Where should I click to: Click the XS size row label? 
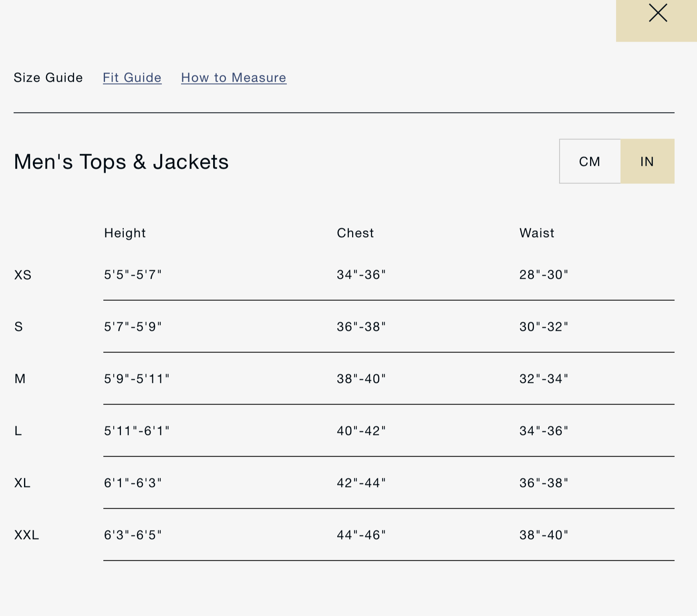tap(23, 275)
